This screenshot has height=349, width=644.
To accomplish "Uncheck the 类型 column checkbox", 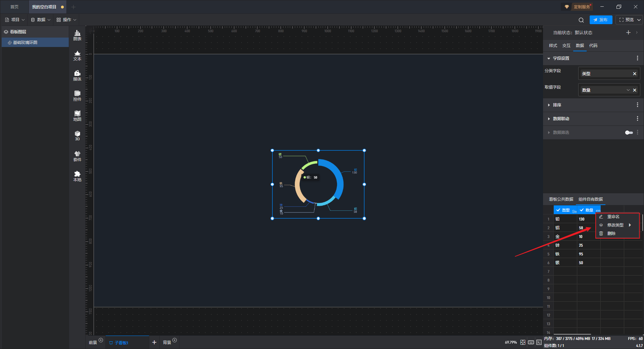I will (x=558, y=210).
